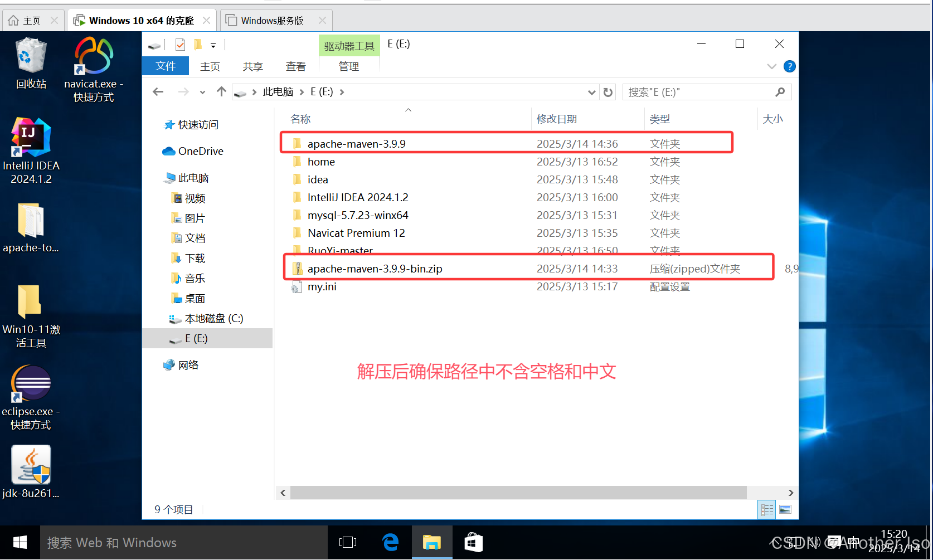Open 音乐 in the navigation pane

click(x=188, y=279)
